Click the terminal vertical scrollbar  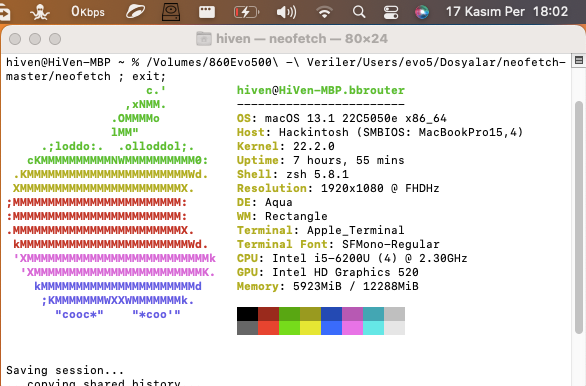coord(579,217)
